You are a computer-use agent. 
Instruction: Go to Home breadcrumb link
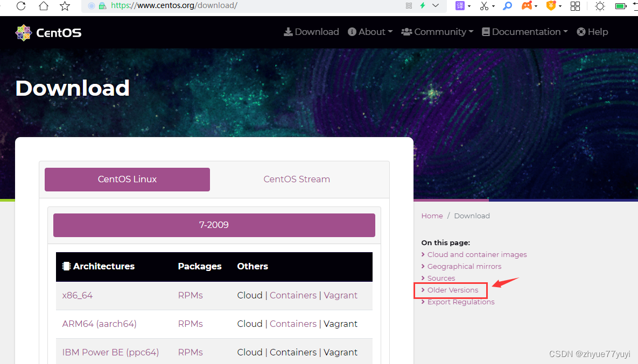(432, 216)
